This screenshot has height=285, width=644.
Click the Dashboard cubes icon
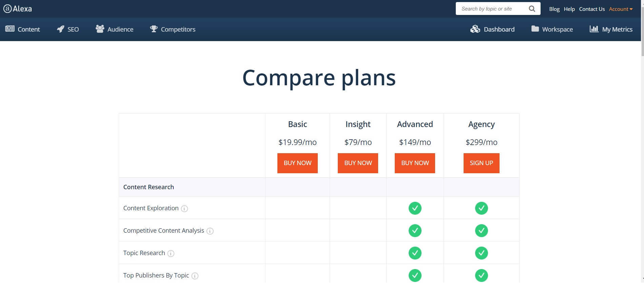click(x=475, y=29)
